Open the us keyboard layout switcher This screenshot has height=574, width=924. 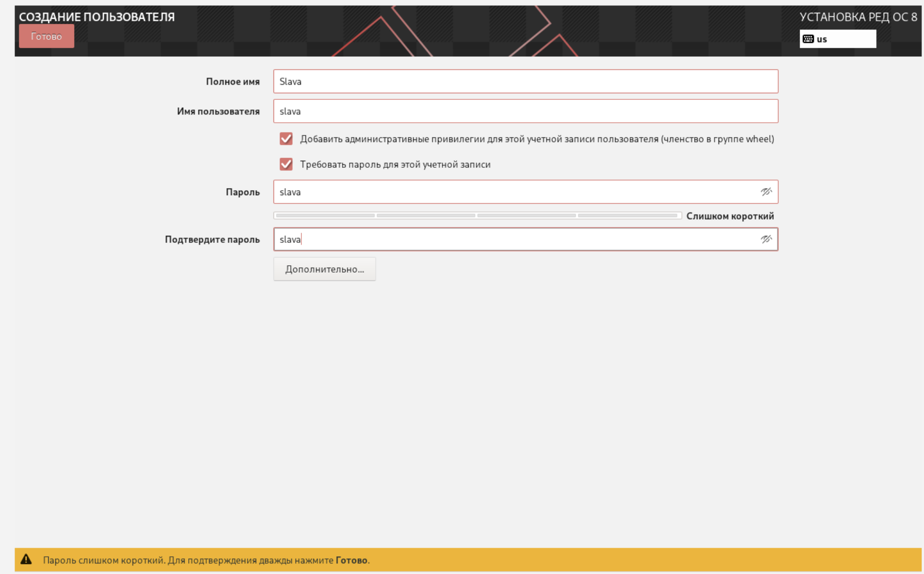pyautogui.click(x=838, y=39)
